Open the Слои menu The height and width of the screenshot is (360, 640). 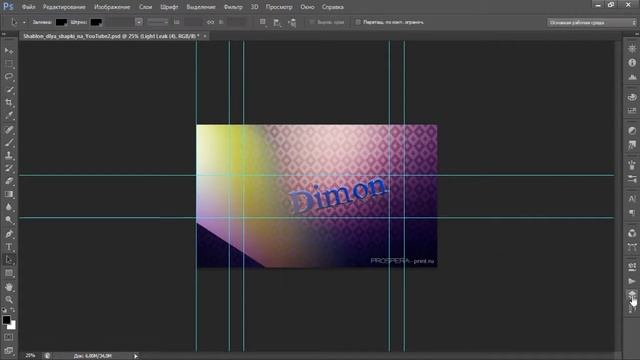coord(145,7)
